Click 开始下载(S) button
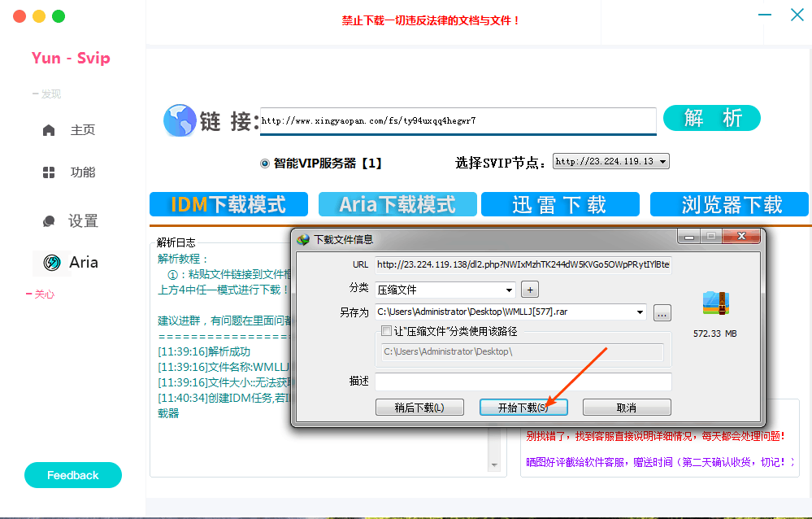This screenshot has width=812, height=519. [523, 408]
